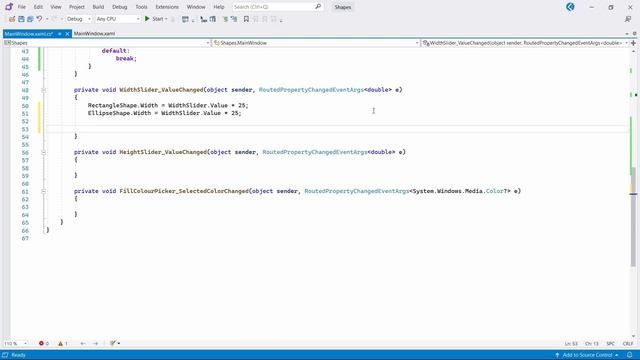Click the toolbar window layout icon after Start
The height and width of the screenshot is (360, 640).
(x=185, y=19)
